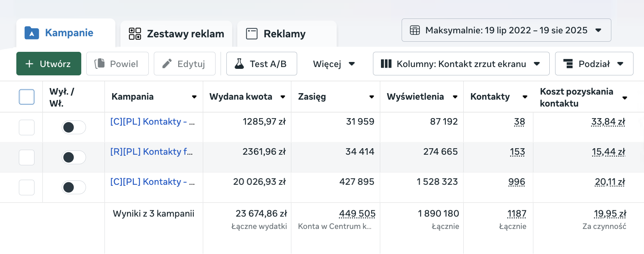Toggle the campaign with 1285,97 zł spent

pyautogui.click(x=74, y=127)
